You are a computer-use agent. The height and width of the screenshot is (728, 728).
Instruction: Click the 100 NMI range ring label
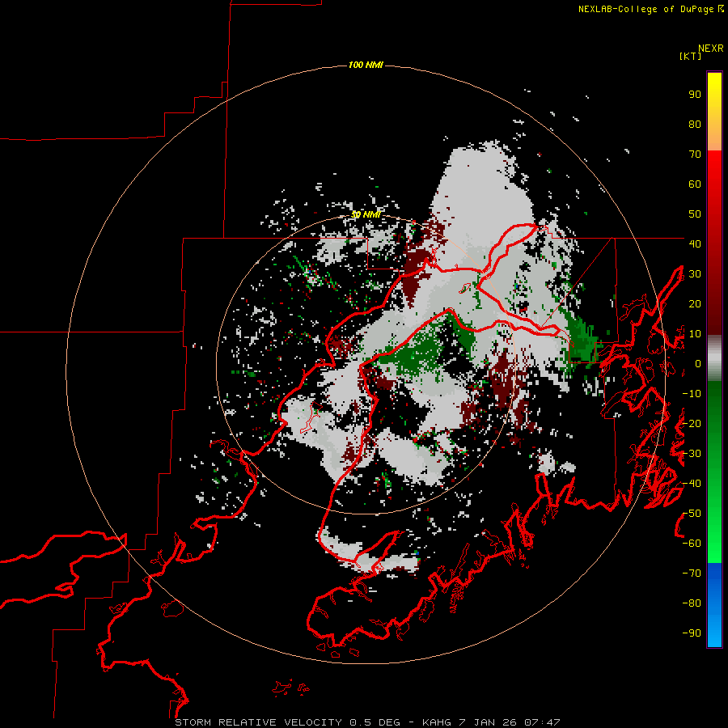click(x=366, y=65)
